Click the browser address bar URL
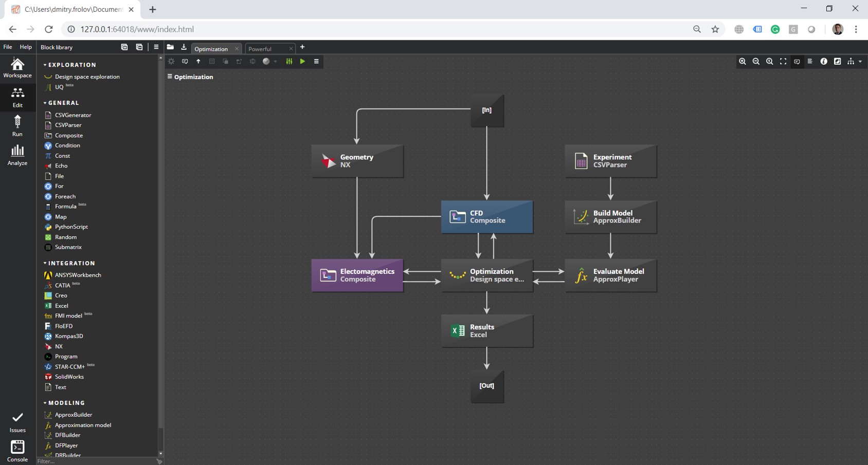The width and height of the screenshot is (868, 465). (137, 29)
